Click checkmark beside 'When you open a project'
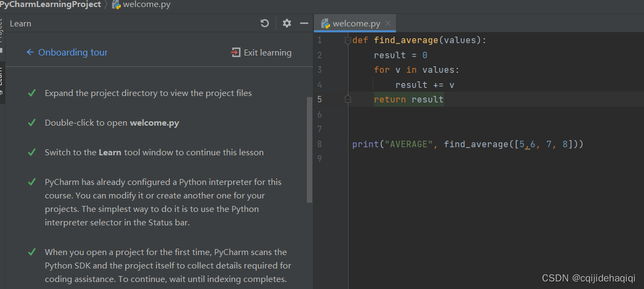Image resolution: width=644 pixels, height=289 pixels. [x=32, y=252]
